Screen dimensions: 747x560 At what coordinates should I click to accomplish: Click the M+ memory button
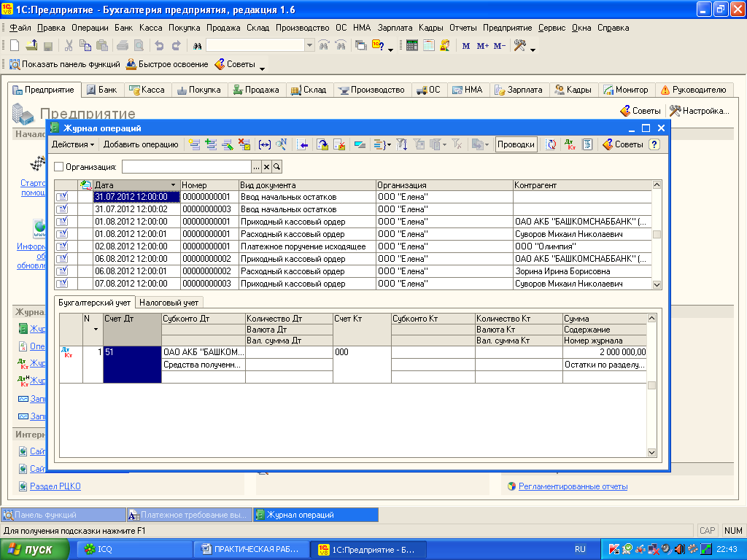click(x=483, y=46)
